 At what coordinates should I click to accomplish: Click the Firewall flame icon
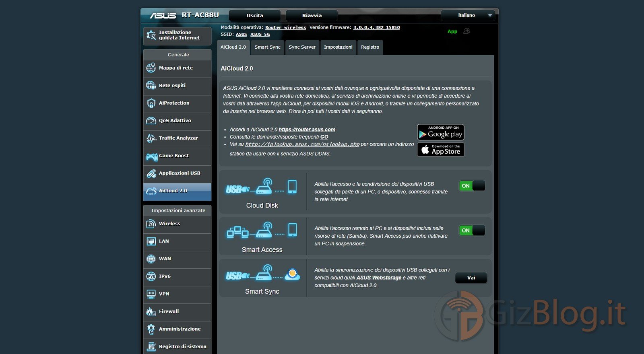coord(151,311)
